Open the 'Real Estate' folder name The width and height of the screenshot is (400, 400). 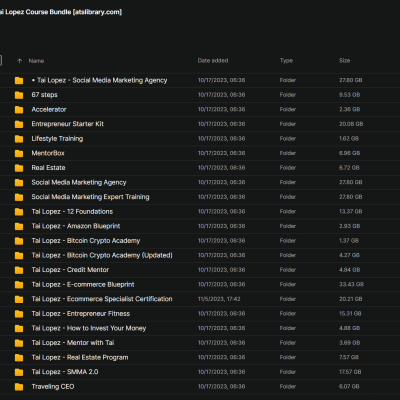pyautogui.click(x=48, y=168)
